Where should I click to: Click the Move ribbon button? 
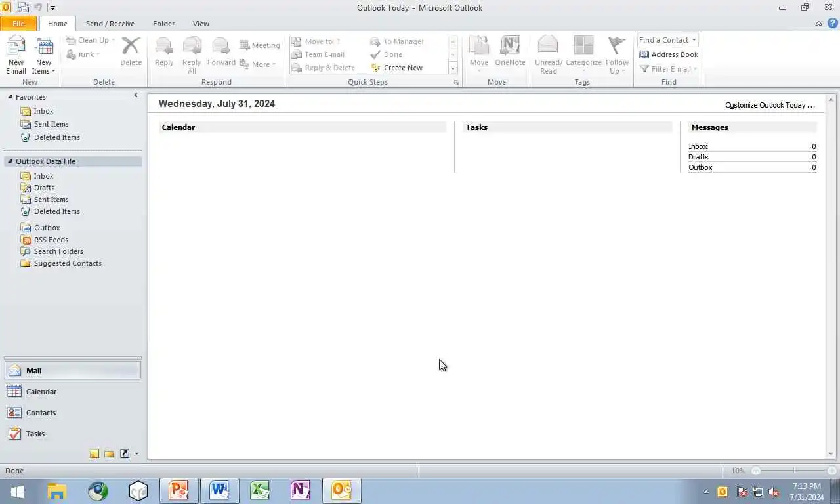479,55
